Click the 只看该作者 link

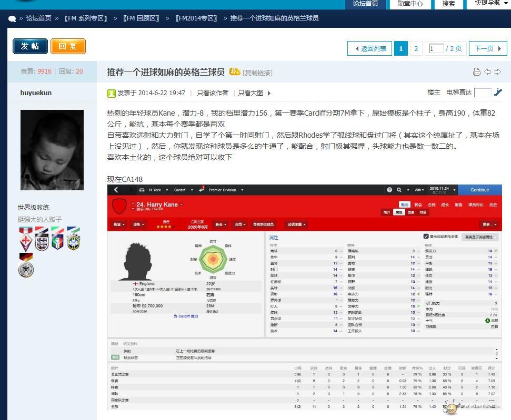212,93
